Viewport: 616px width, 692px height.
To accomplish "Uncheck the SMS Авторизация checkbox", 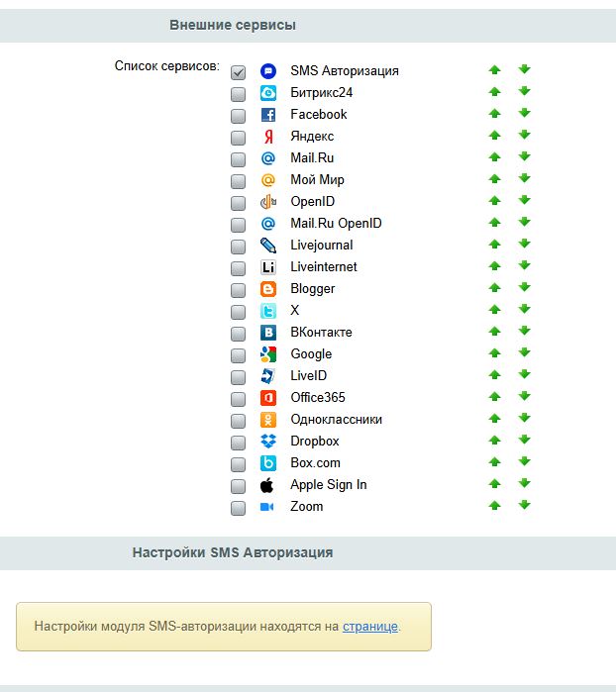I will 238,72.
